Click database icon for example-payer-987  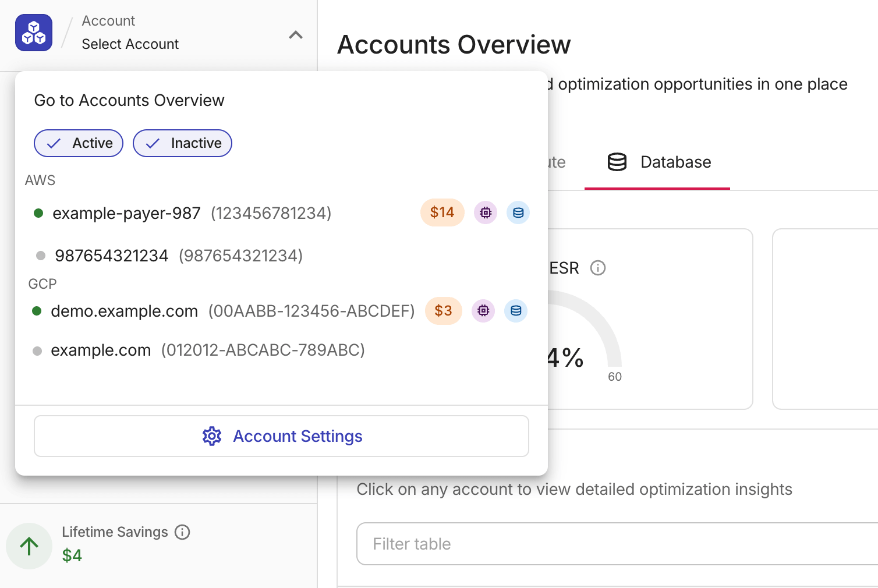click(x=518, y=213)
